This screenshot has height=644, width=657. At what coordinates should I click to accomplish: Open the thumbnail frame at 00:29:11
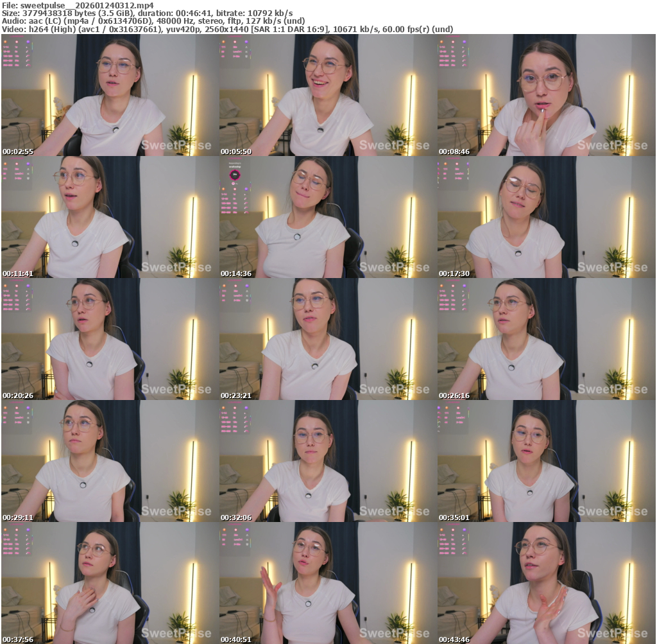pos(110,461)
